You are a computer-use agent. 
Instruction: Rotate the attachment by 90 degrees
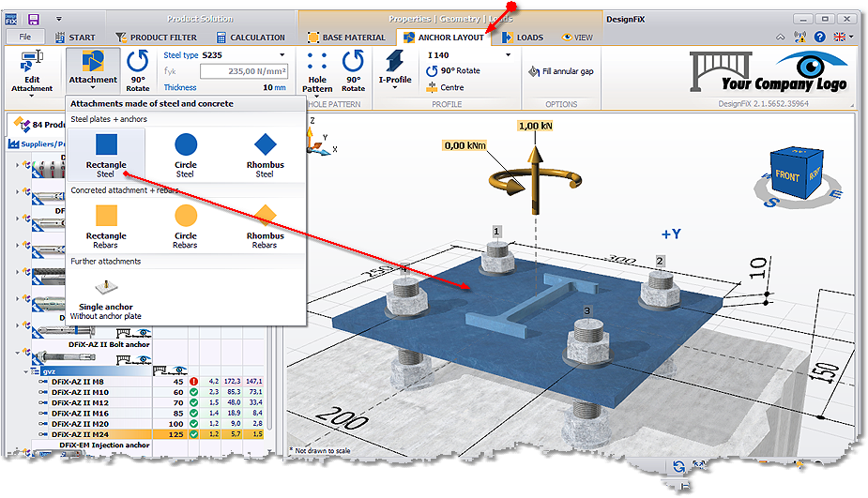138,70
